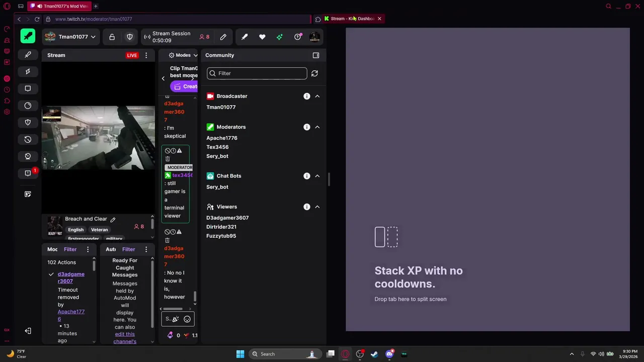The image size is (644, 362).
Task: Select moderator Tex3456 in Community list
Action: (x=217, y=147)
